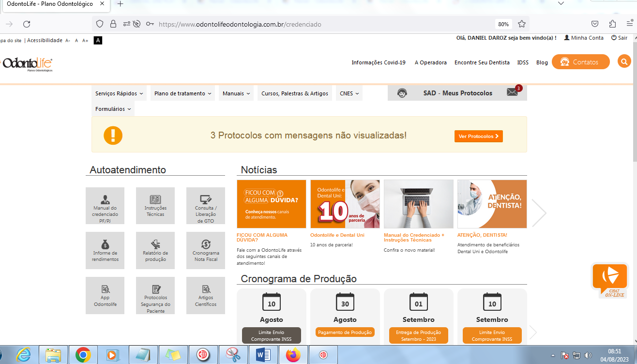This screenshot has width=637, height=364.
Task: Show next news items with the arrow
Action: click(x=539, y=212)
